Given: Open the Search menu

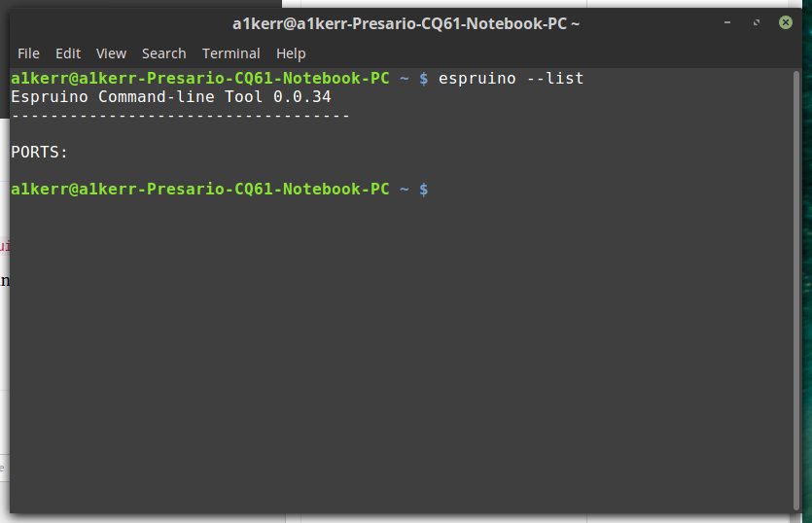Looking at the screenshot, I should [x=163, y=53].
